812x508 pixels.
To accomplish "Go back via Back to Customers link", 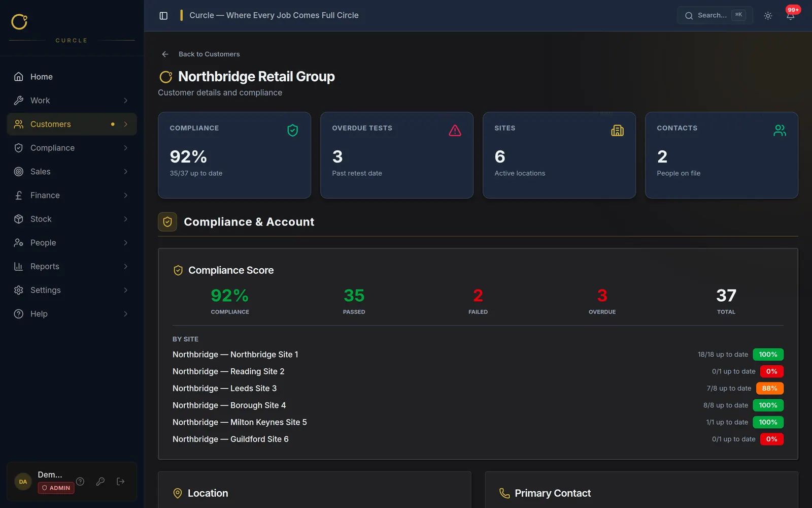I will pos(209,54).
